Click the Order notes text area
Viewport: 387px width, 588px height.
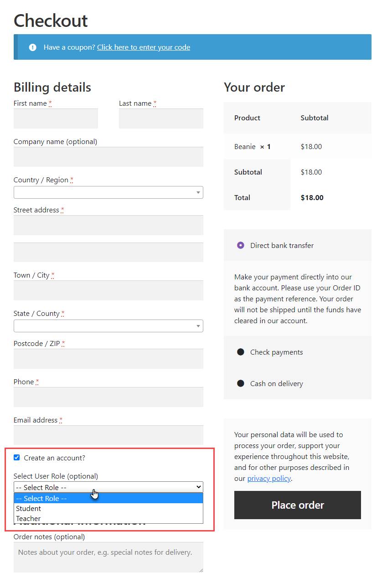(108, 557)
